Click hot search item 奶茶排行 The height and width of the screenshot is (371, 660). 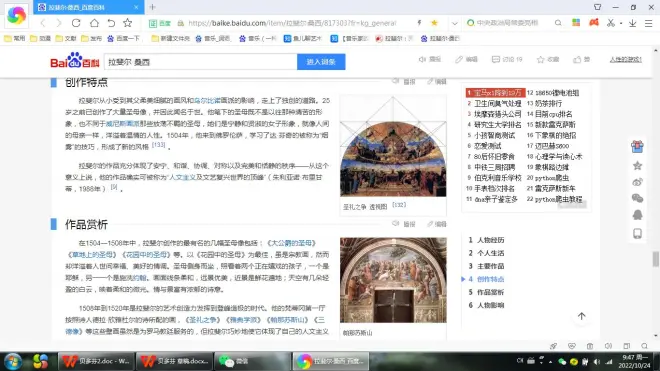[x=548, y=103]
